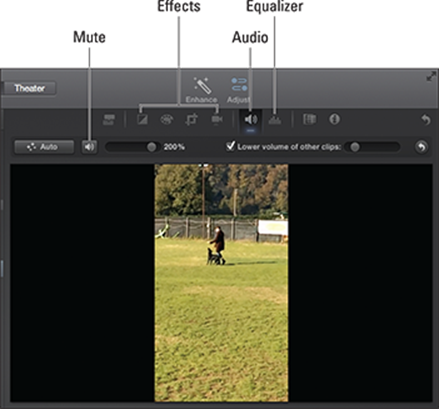Click the clip volume slider knob
The width and height of the screenshot is (439, 409).
pos(152,147)
